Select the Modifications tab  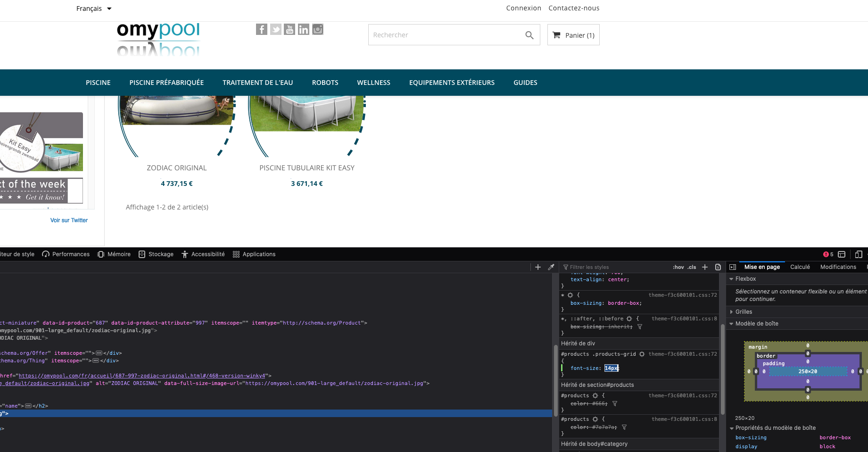click(838, 267)
